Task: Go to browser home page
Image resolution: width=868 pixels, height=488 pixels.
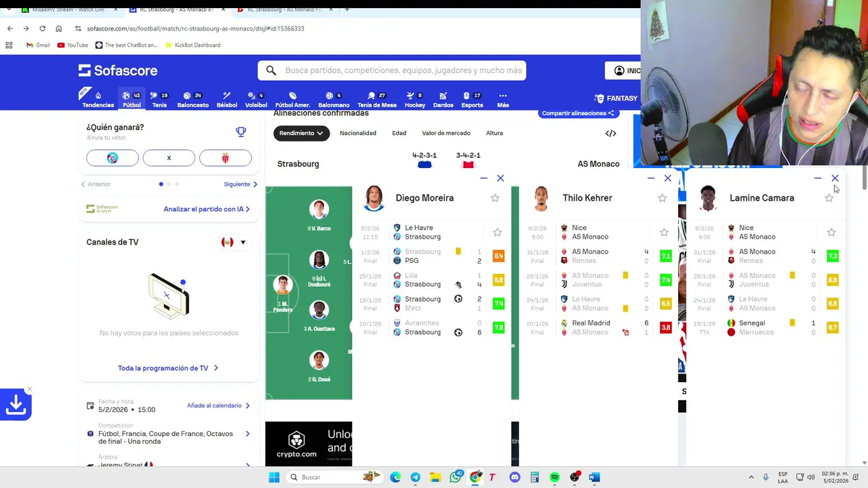Action: click(58, 28)
